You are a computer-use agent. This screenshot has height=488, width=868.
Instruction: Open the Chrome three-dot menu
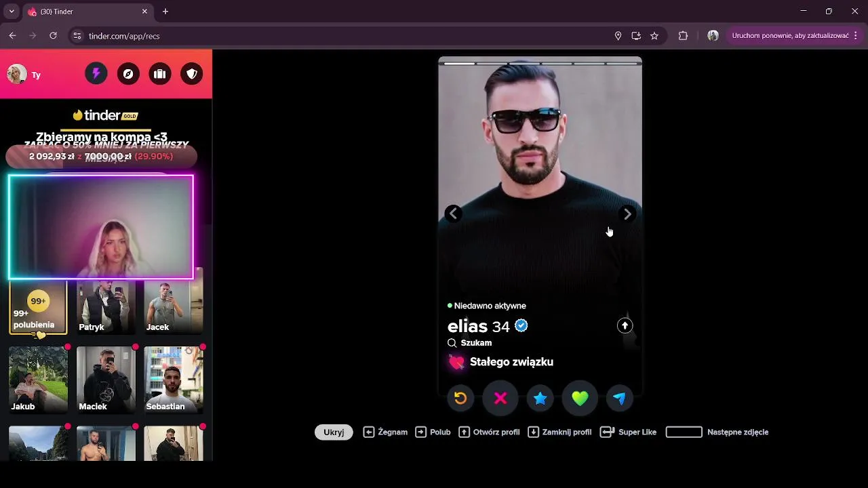click(856, 36)
